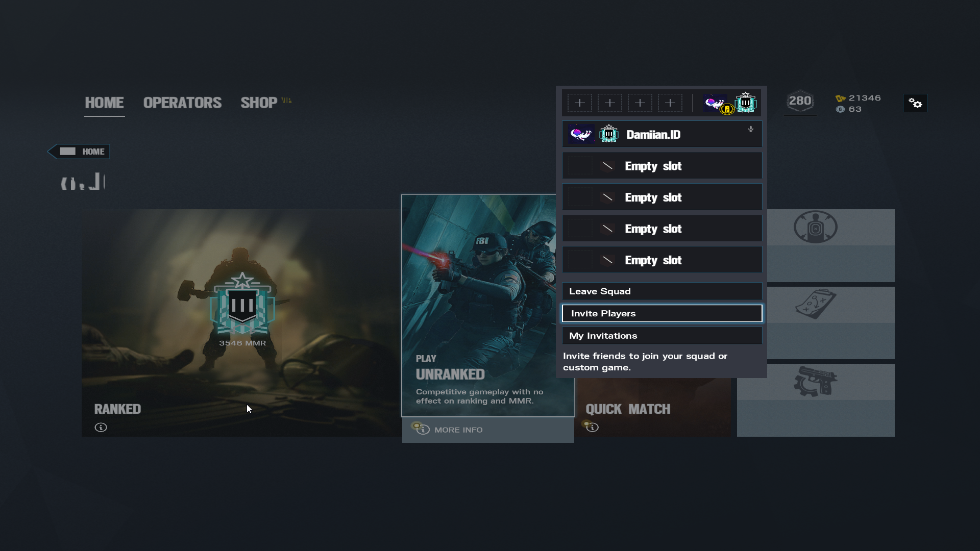Click the first squad add-player plus slot

coord(580,103)
